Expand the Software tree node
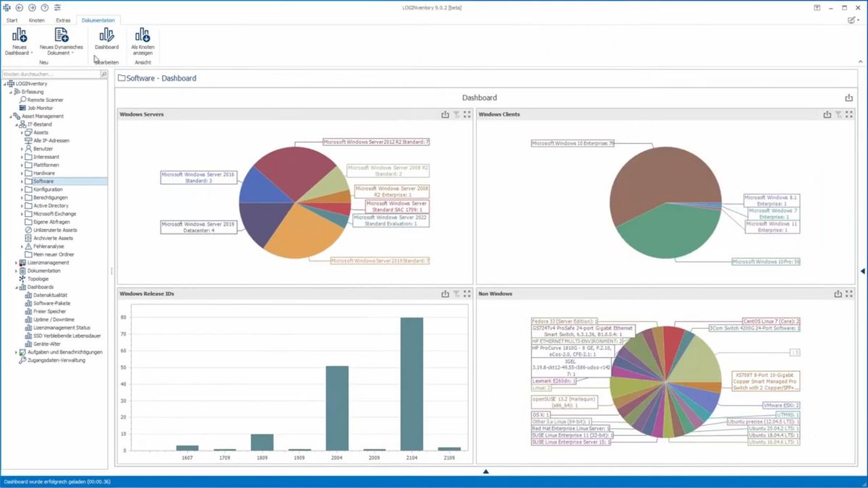Viewport: 868px width, 488px height. tap(22, 181)
